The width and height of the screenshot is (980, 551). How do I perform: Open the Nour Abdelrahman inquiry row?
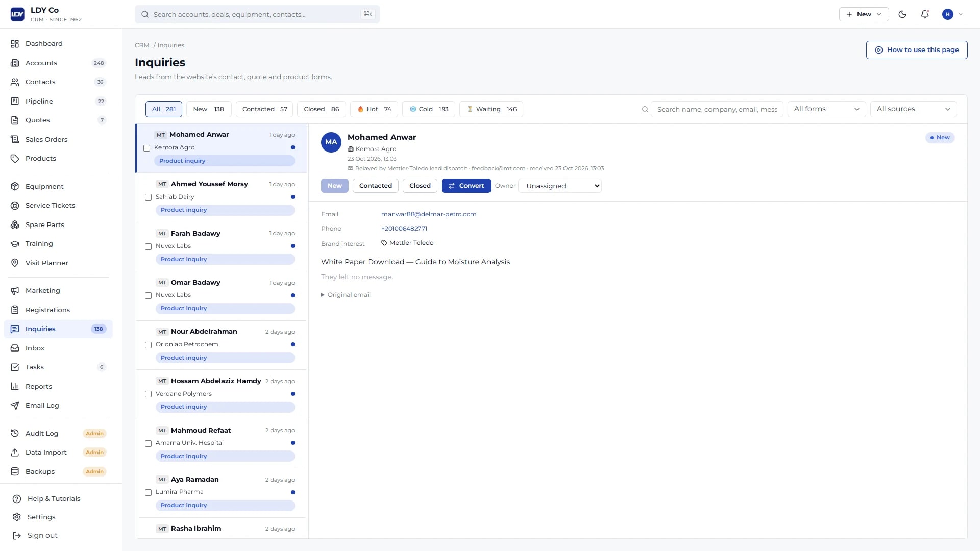tap(222, 345)
